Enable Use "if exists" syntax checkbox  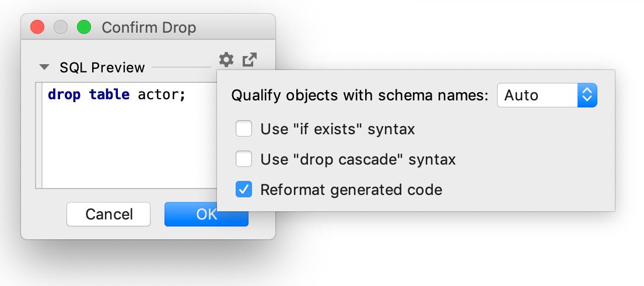244,129
